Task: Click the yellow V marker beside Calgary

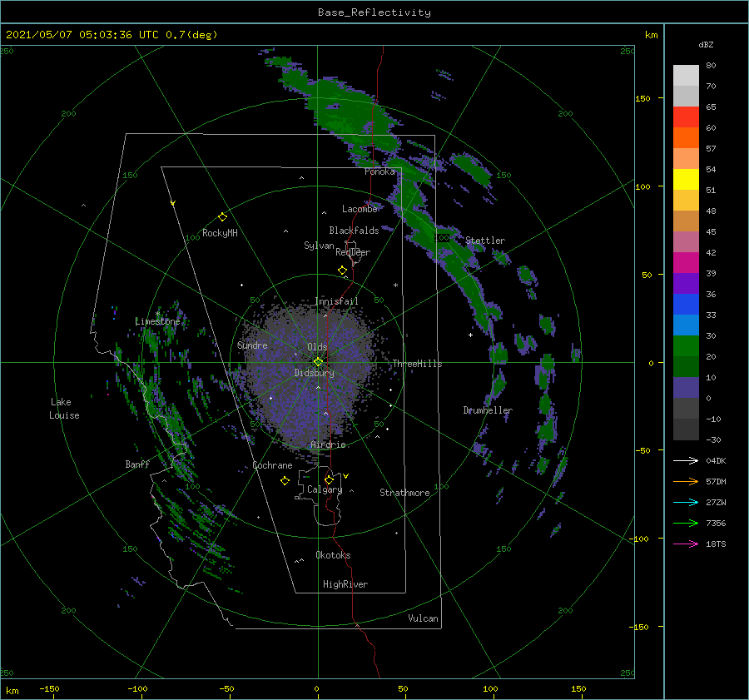Action: pyautogui.click(x=345, y=476)
